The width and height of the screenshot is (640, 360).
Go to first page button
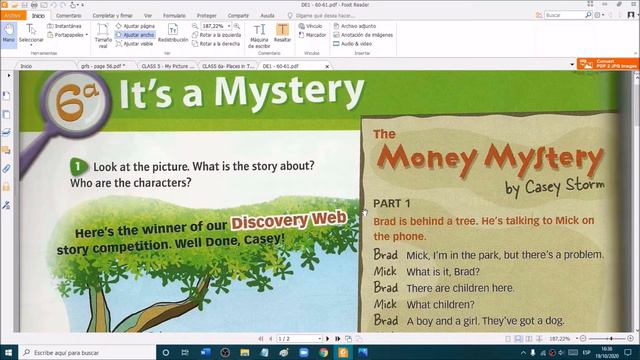[261, 339]
